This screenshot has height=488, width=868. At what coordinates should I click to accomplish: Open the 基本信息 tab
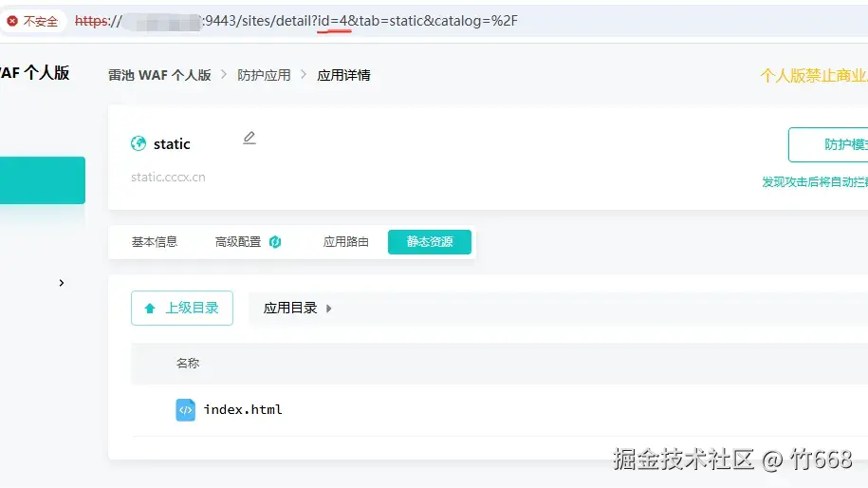coord(155,242)
